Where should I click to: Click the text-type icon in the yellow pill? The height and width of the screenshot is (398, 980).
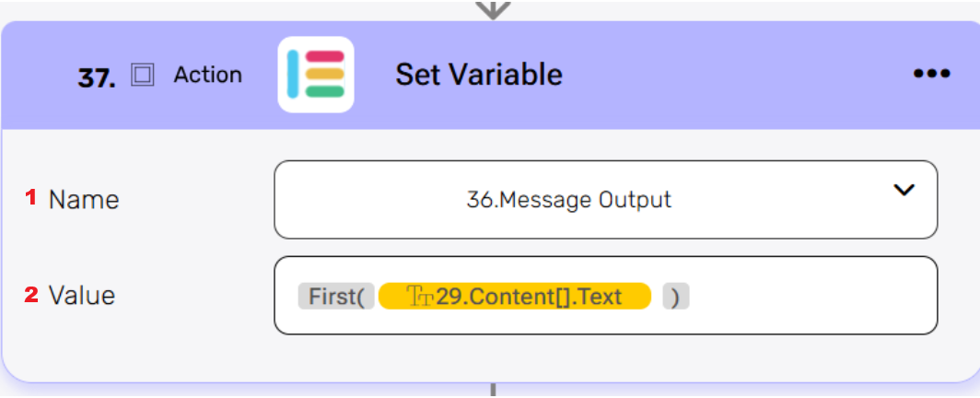coord(418,297)
